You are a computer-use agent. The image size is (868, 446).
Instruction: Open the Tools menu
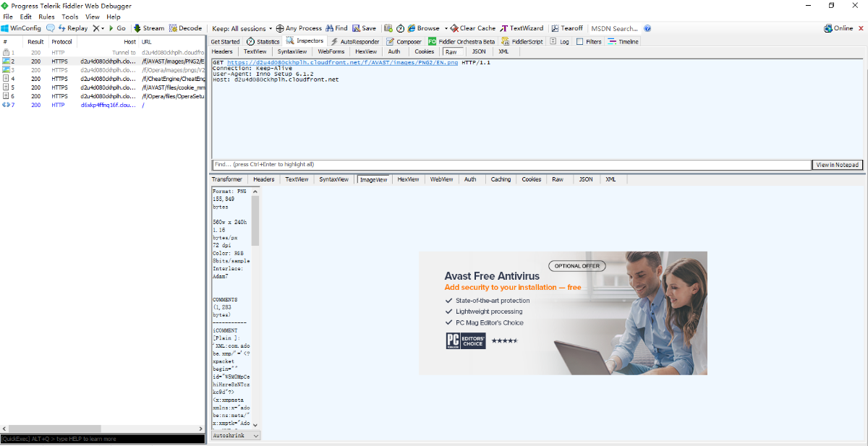[x=70, y=17]
